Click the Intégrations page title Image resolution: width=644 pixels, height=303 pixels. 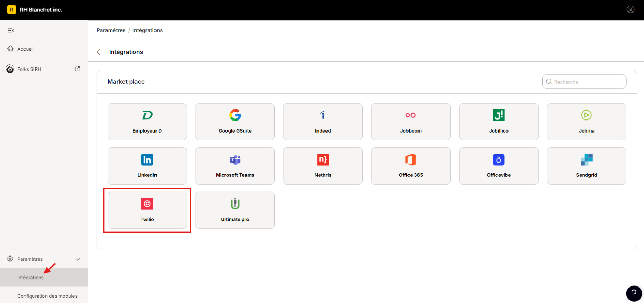click(126, 52)
